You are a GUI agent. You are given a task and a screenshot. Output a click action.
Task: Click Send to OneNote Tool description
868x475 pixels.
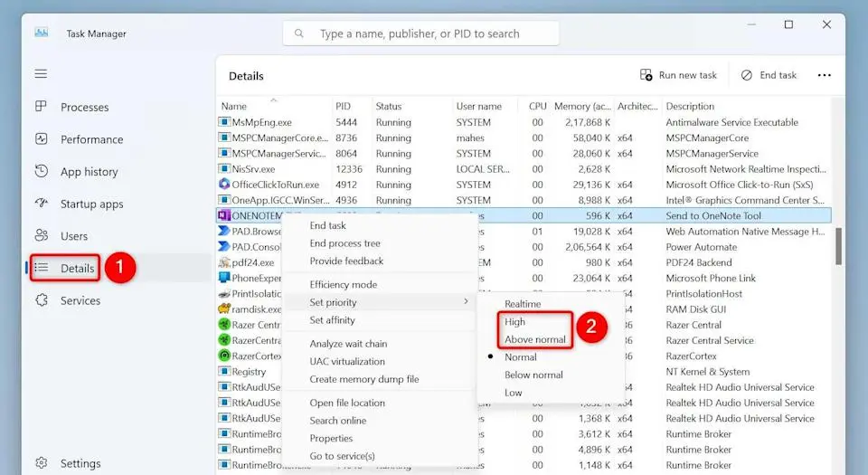tap(713, 215)
